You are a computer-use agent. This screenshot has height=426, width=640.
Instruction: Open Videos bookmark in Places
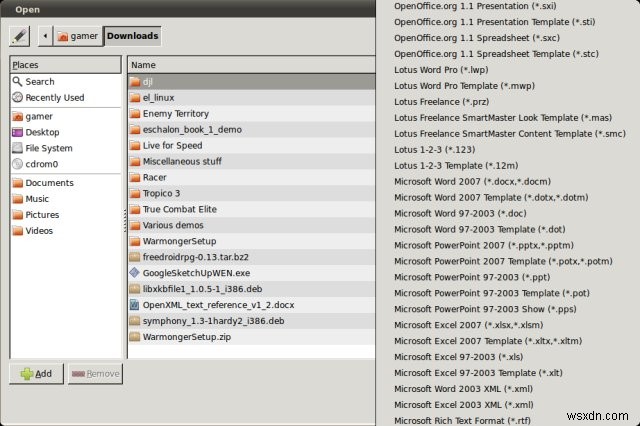(66, 231)
